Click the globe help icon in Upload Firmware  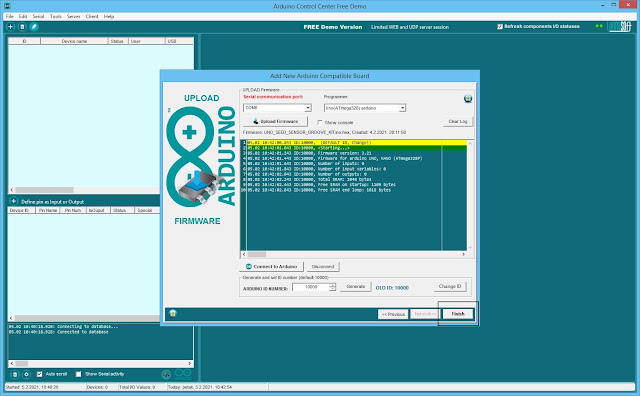coord(468,98)
